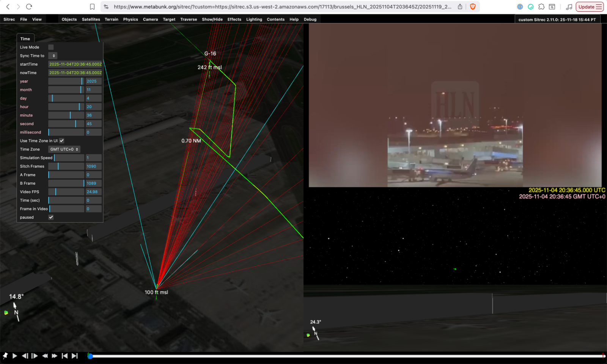
Task: Toggle Use Time Zone in UI checkbox
Action: point(61,141)
